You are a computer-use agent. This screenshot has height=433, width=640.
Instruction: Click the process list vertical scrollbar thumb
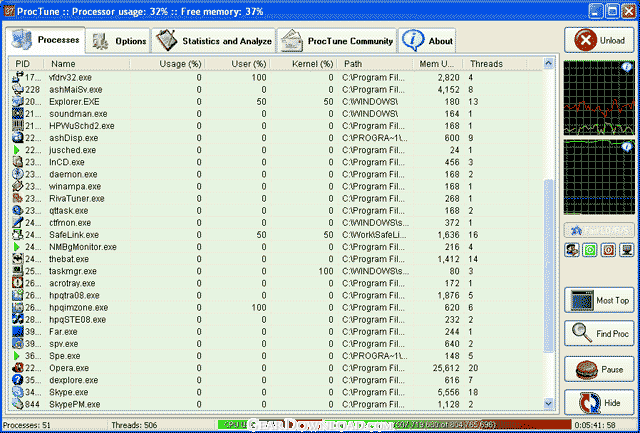(548, 265)
